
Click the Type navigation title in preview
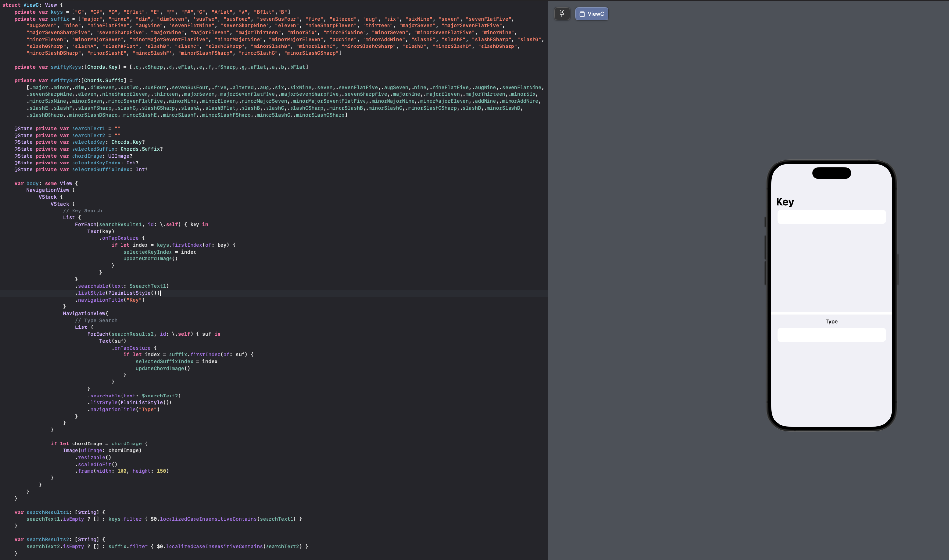click(x=831, y=322)
